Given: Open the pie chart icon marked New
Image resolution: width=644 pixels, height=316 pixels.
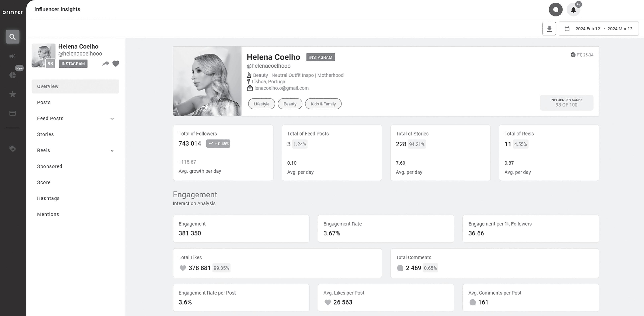Looking at the screenshot, I should (13, 75).
